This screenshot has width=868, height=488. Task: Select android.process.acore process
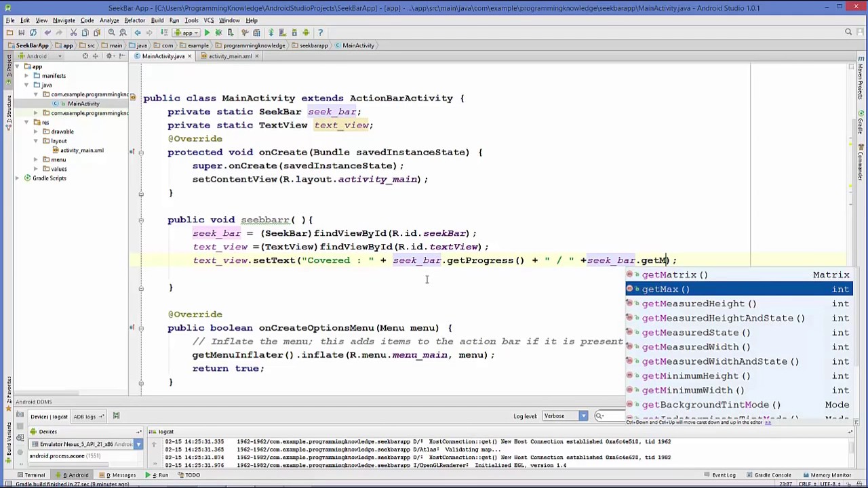(65, 455)
